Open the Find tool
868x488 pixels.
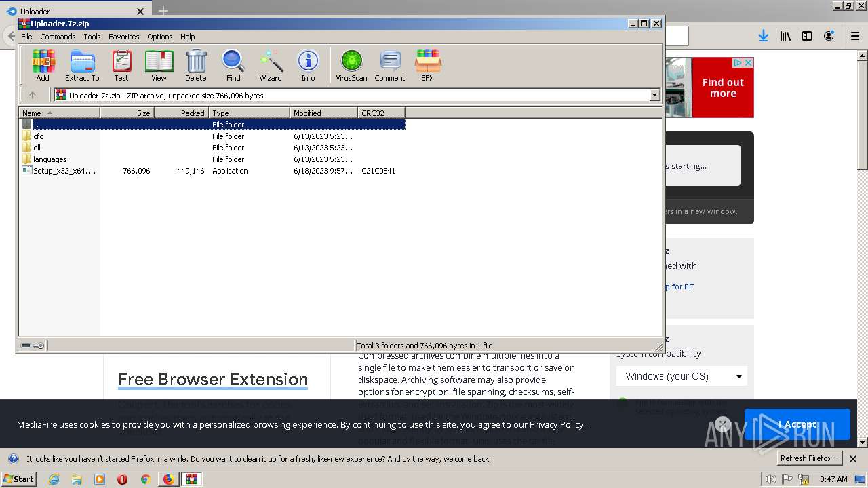(x=233, y=66)
